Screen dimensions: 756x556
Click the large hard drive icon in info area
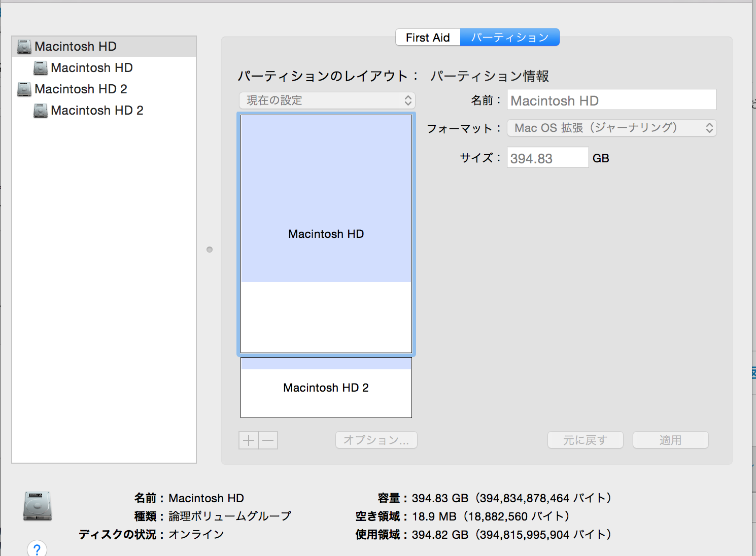(x=38, y=506)
